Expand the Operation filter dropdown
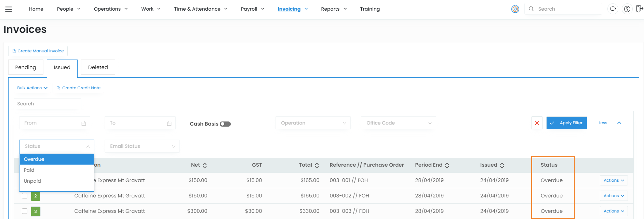 coord(313,123)
